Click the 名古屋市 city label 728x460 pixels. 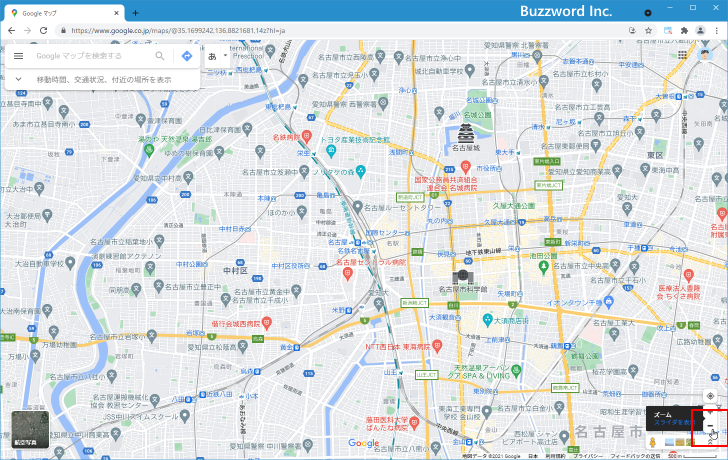point(609,432)
